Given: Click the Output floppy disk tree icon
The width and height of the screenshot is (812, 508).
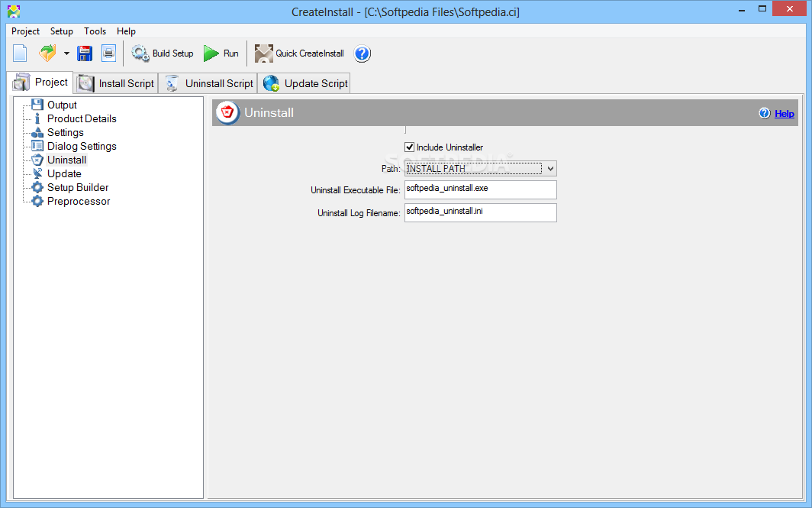Looking at the screenshot, I should pyautogui.click(x=37, y=105).
